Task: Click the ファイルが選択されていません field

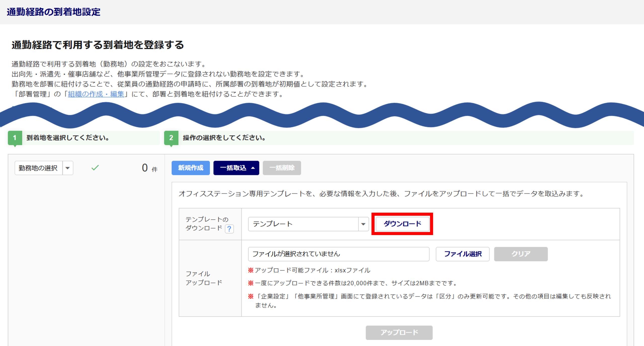Action: (x=338, y=254)
